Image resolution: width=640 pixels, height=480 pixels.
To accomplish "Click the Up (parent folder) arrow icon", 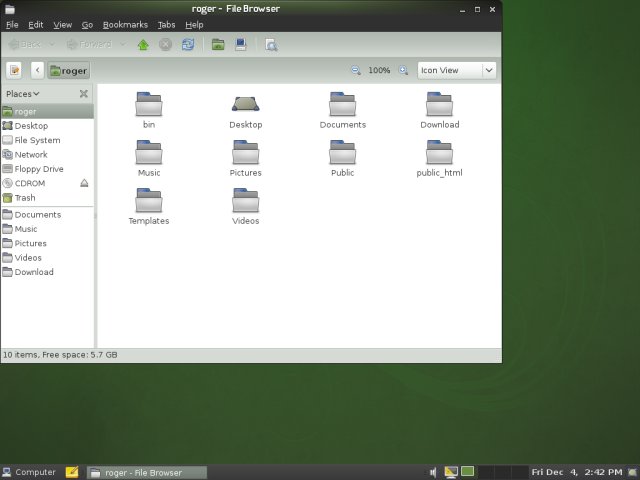I will (x=143, y=44).
